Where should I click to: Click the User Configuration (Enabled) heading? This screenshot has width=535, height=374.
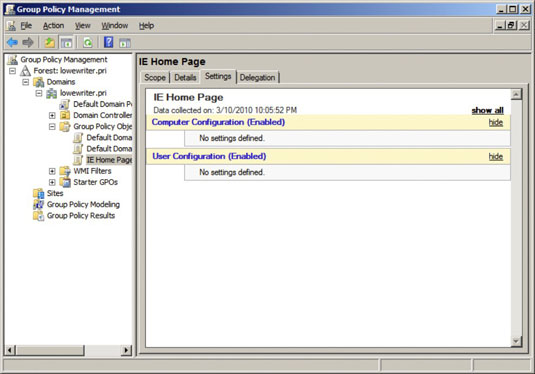tap(209, 156)
